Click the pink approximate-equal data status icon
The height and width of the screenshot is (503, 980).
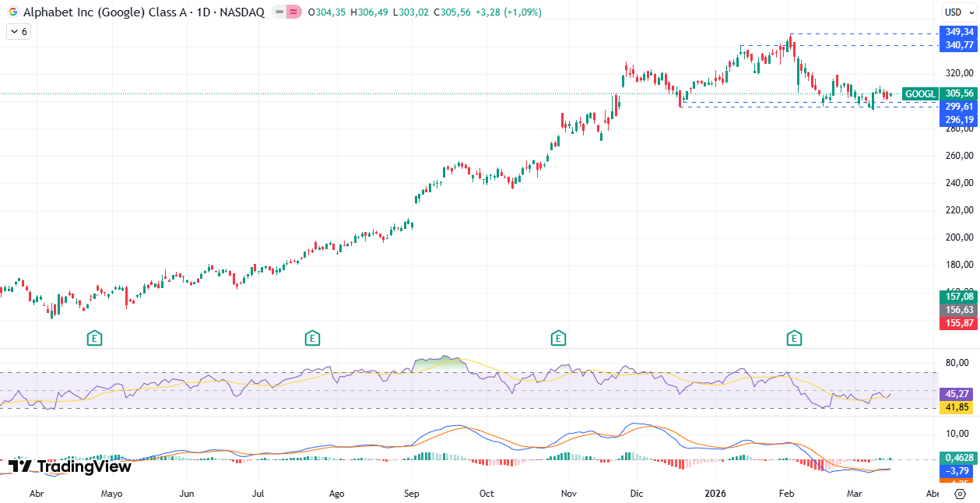coord(293,12)
